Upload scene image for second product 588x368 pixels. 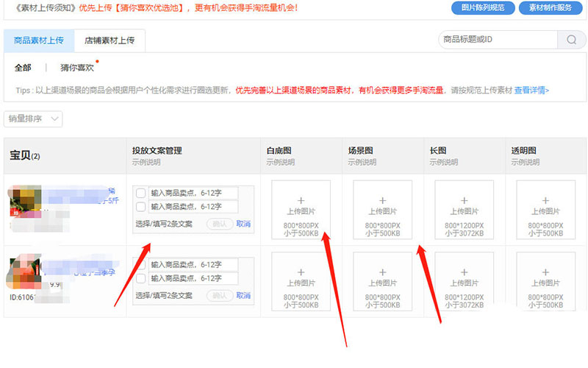tap(382, 281)
